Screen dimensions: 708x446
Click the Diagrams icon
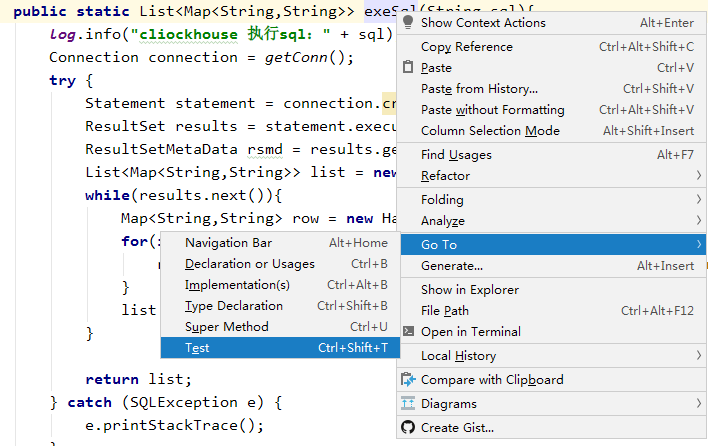pos(408,404)
